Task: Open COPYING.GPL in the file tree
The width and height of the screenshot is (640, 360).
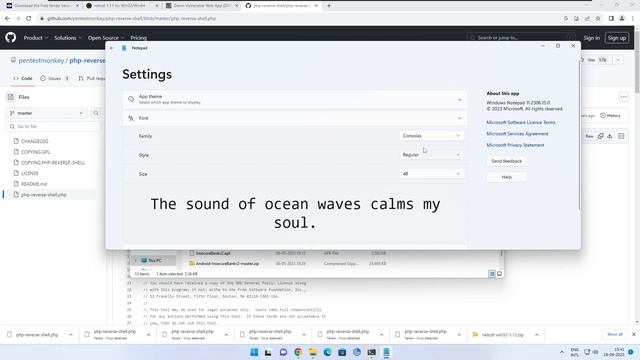Action: 36,152
